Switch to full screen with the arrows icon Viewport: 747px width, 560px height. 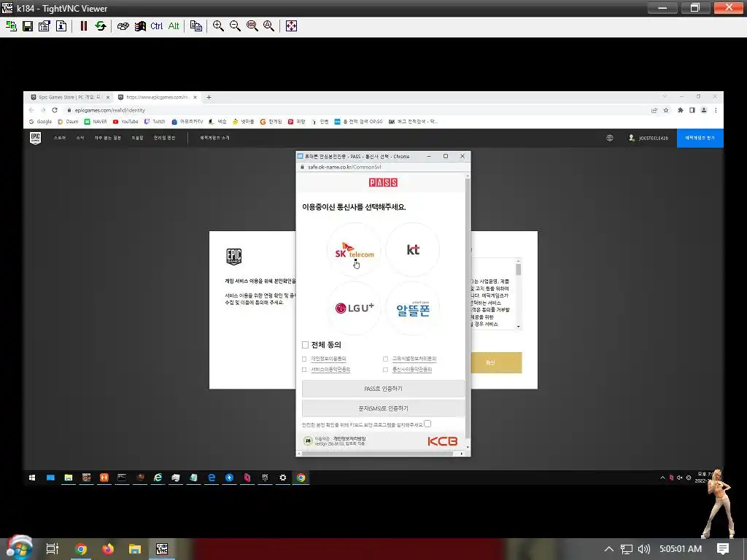[x=291, y=26]
